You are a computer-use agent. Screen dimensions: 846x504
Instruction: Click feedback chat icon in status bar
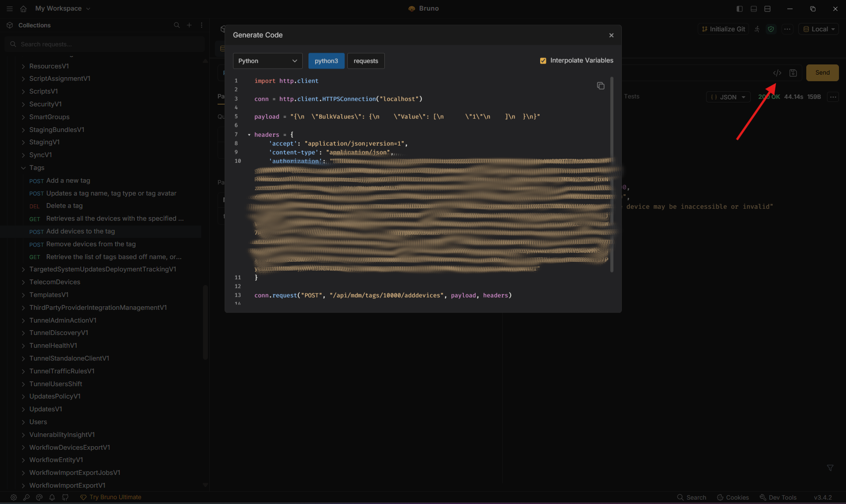pyautogui.click(x=65, y=497)
